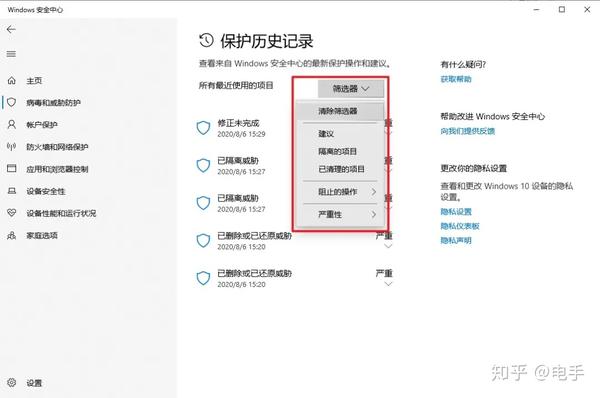The image size is (600, 398).
Task: Open 向我们提供反馈 link
Action: [x=468, y=131]
